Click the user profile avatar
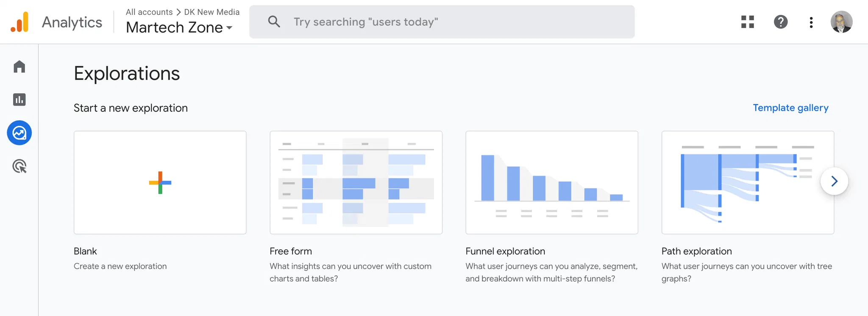Viewport: 868px width, 316px height. click(841, 22)
